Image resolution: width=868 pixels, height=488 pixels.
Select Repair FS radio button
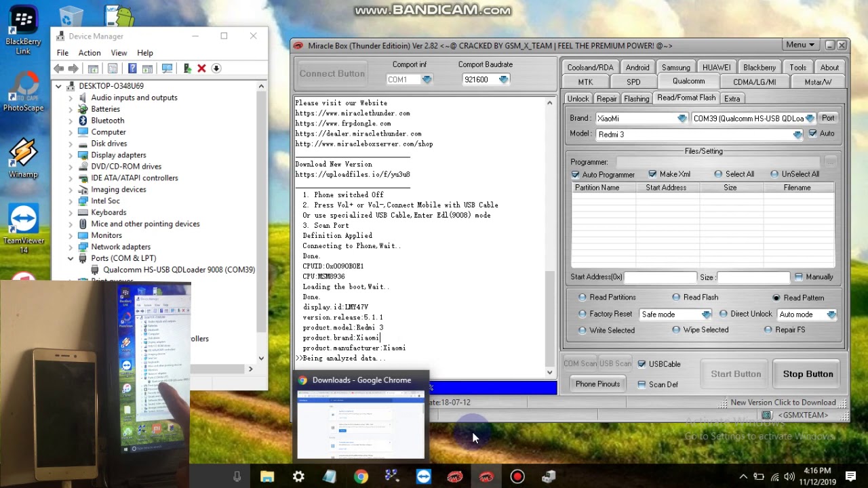coord(768,330)
